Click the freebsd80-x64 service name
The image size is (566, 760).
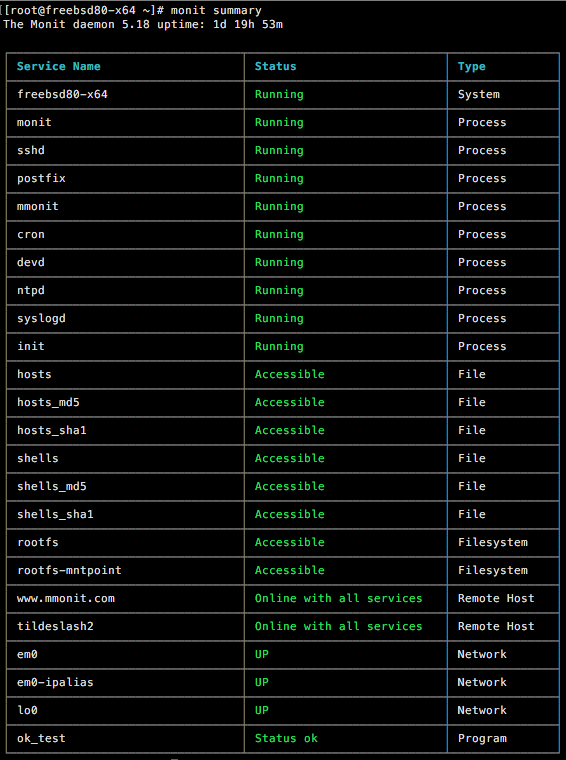(x=62, y=95)
